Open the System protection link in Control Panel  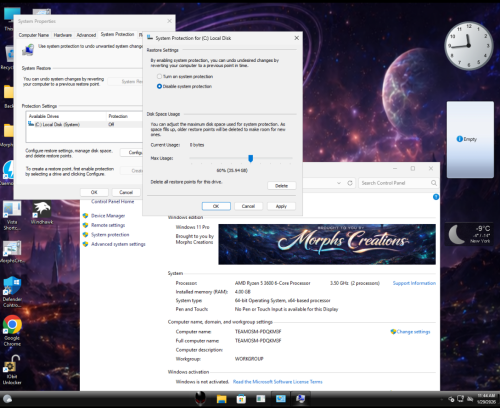[x=110, y=235]
